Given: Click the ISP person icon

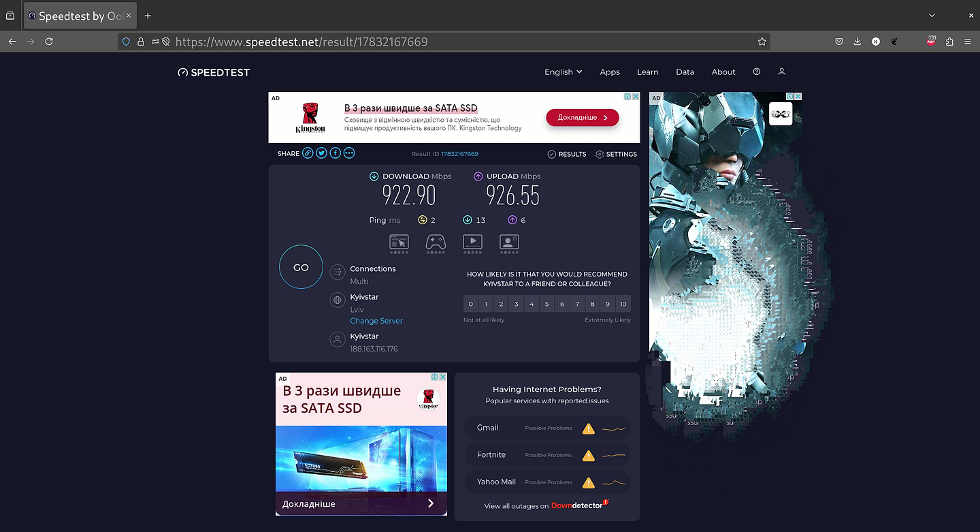Looking at the screenshot, I should [x=337, y=339].
